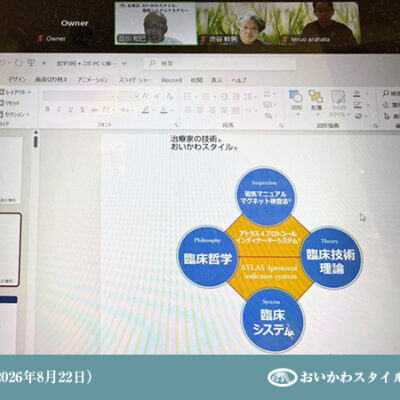Click the Redo icon in the title bar
The height and width of the screenshot is (400, 400).
click(x=18, y=63)
